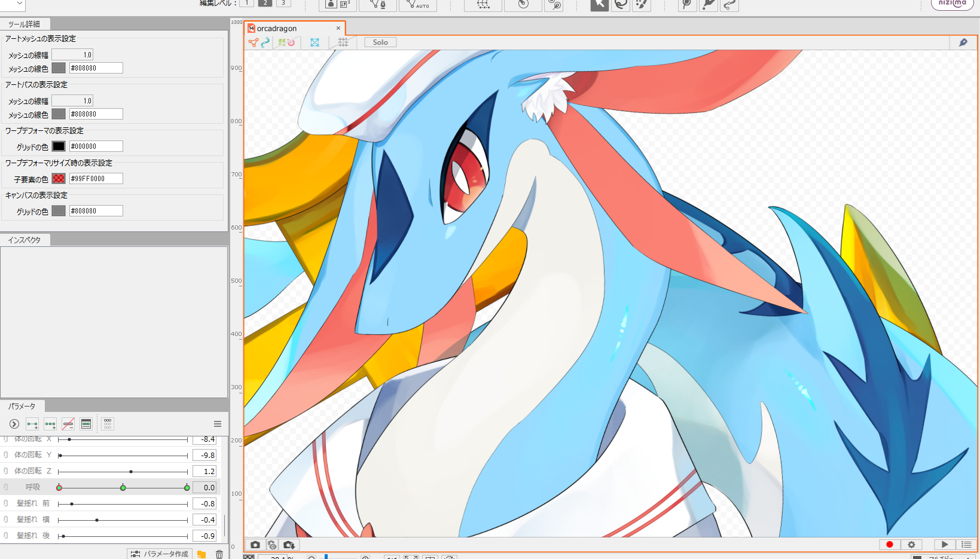Click the パラメータ作成 button

click(x=160, y=554)
